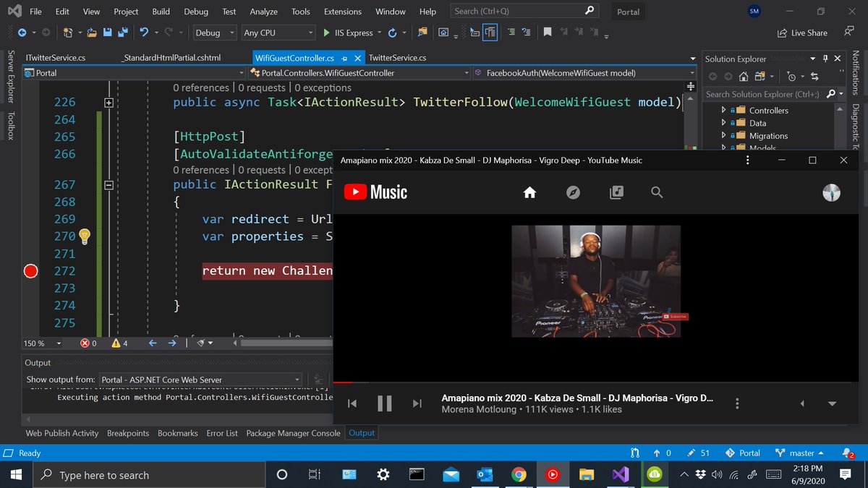Click the code cleanup broom icon

(x=202, y=343)
